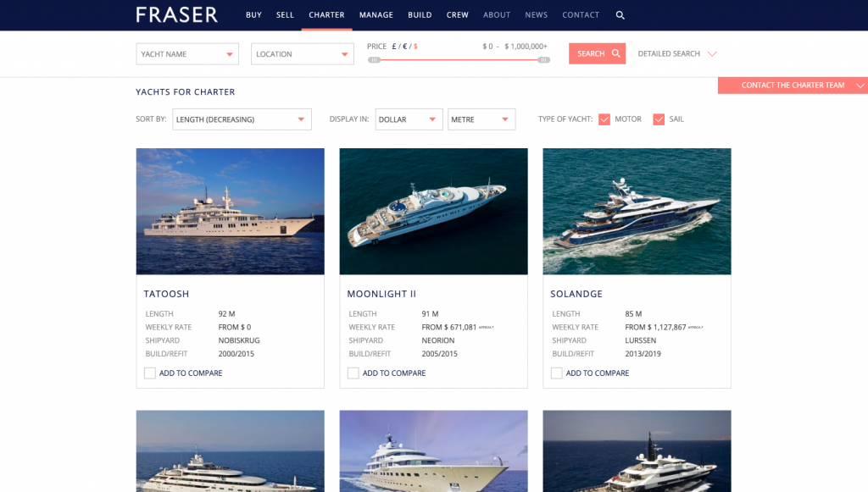Select the dollar currency symbol next to Price
Image resolution: width=868 pixels, height=492 pixels.
(415, 47)
